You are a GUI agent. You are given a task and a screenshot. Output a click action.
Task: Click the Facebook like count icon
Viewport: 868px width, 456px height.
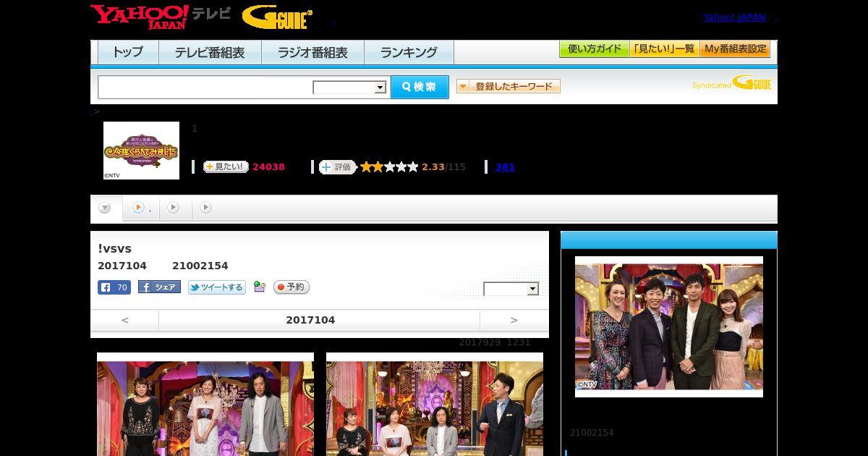click(114, 287)
